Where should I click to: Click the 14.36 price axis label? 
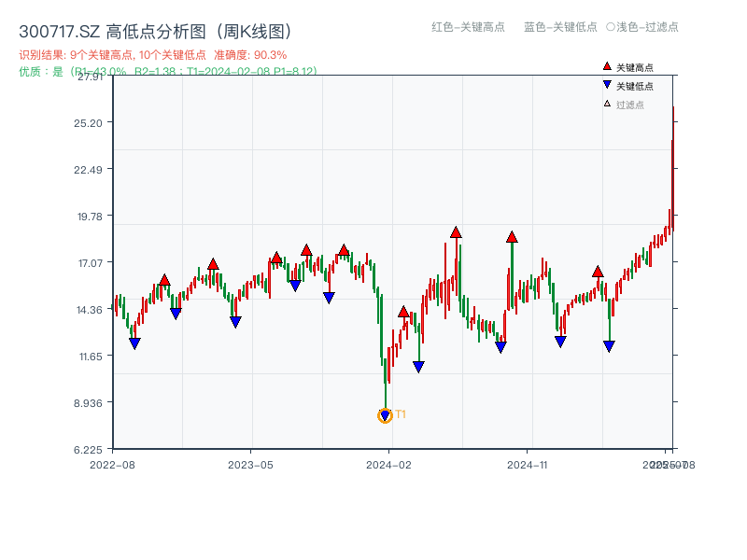90,310
